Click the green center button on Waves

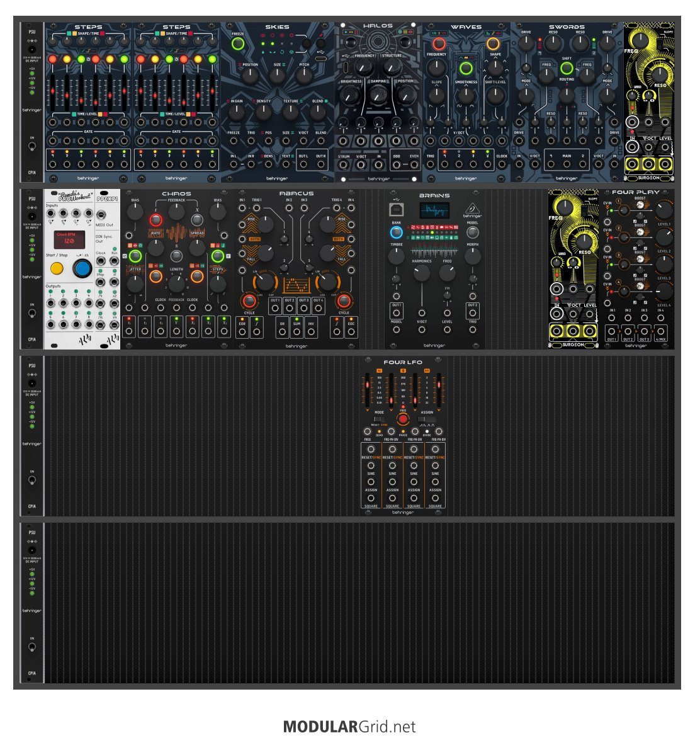pos(466,68)
